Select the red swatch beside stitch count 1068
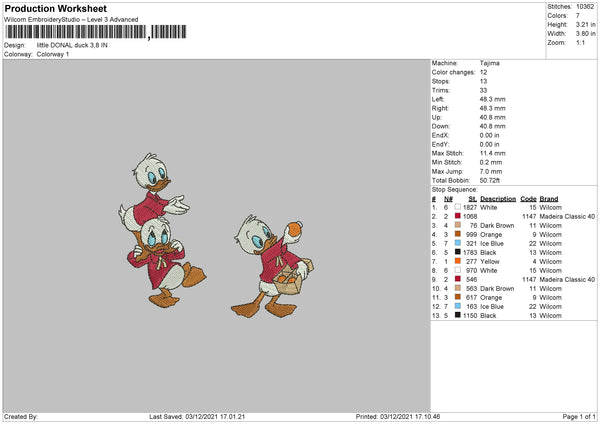 (457, 216)
